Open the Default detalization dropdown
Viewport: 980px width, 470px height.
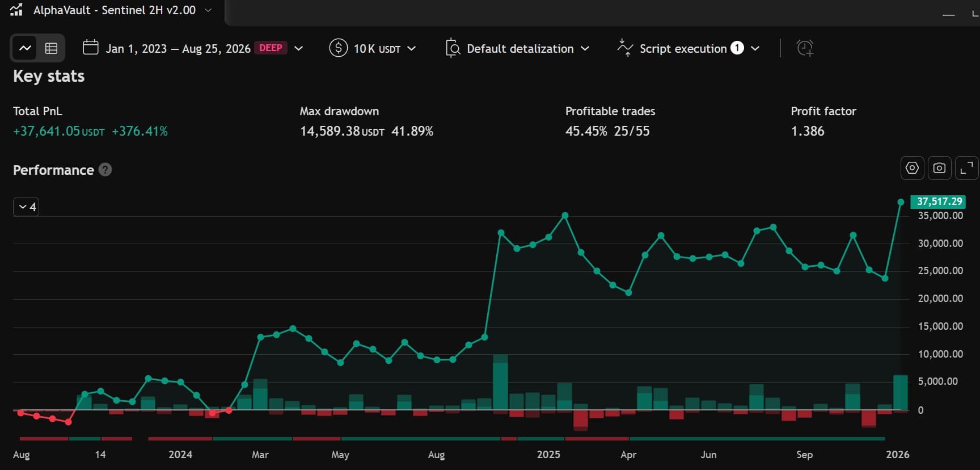coord(528,49)
